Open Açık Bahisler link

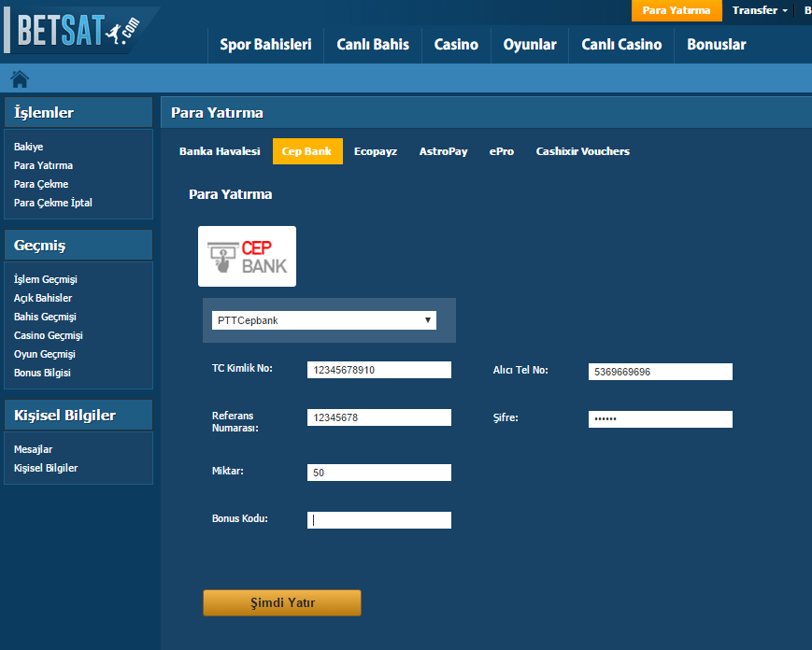click(43, 298)
